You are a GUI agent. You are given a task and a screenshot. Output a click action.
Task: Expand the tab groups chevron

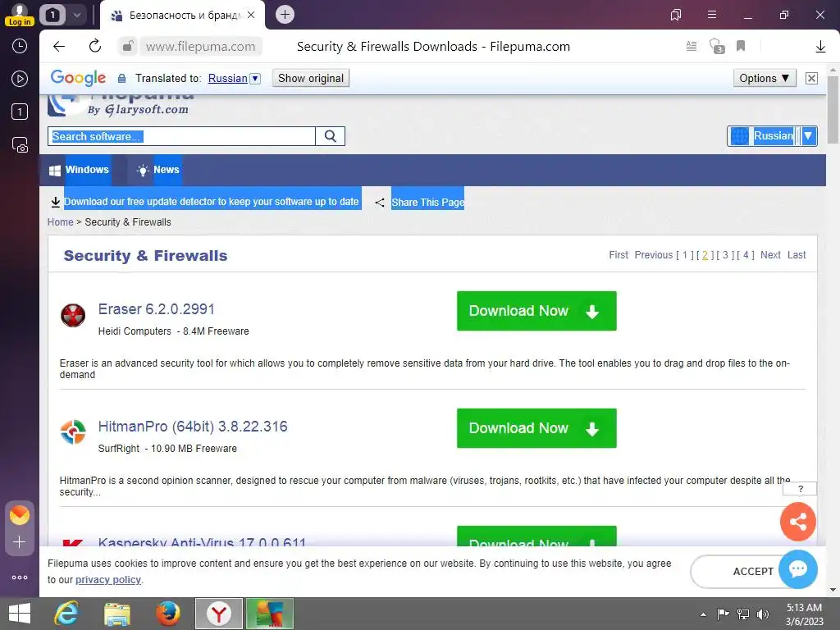pos(77,15)
